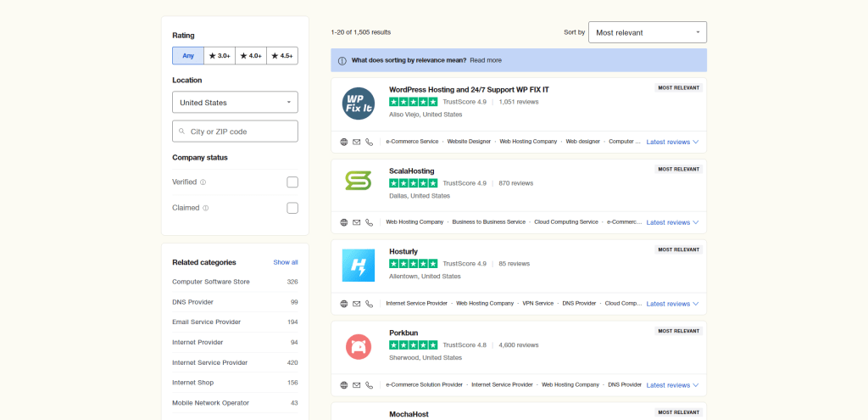The width and height of the screenshot is (868, 420).
Task: Click the phone icon for Hosturly
Action: [370, 304]
